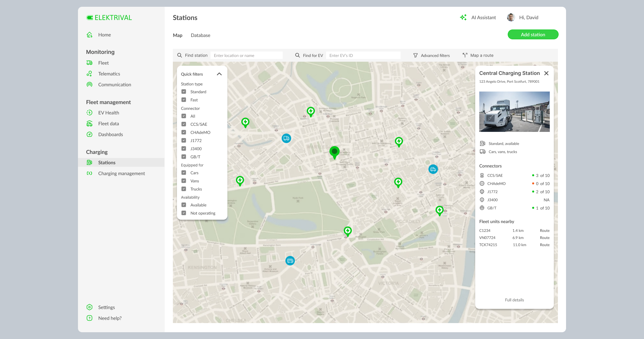Screen dimensions: 644x339
Task: Toggle the Vans checkbox
Action: 184,181
